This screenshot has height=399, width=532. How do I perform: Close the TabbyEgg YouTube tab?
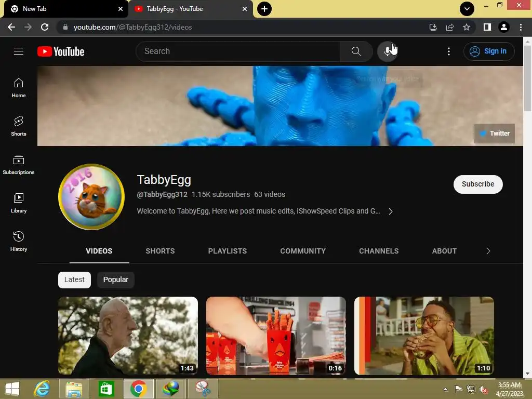[245, 9]
